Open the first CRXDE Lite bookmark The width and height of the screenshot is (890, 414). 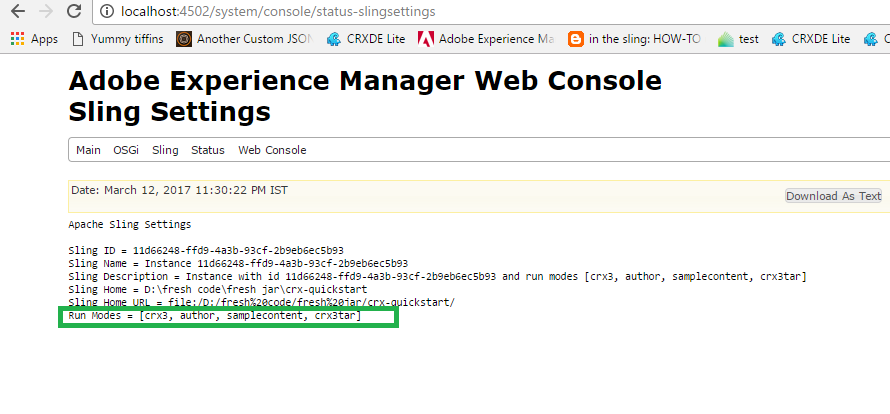click(x=366, y=39)
